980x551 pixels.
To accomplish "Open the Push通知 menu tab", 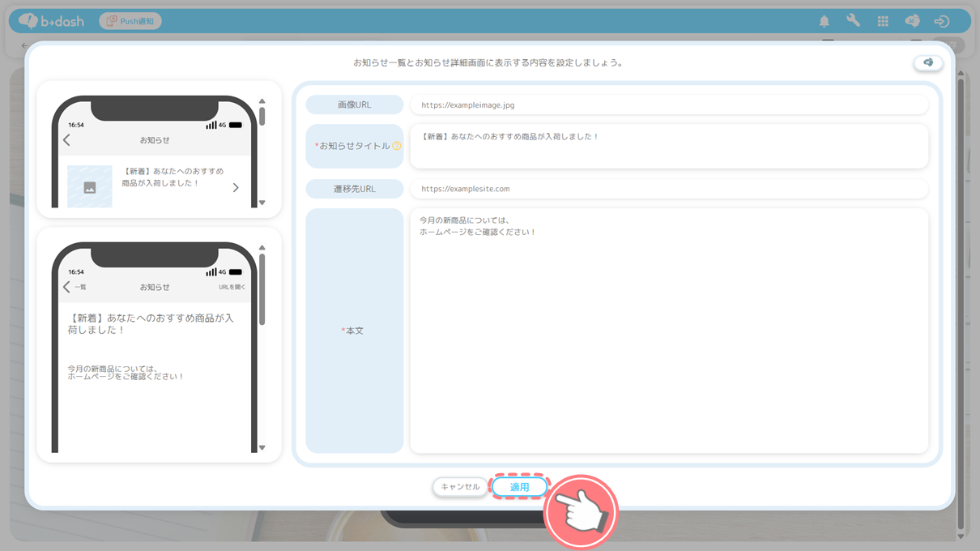I will (x=130, y=21).
